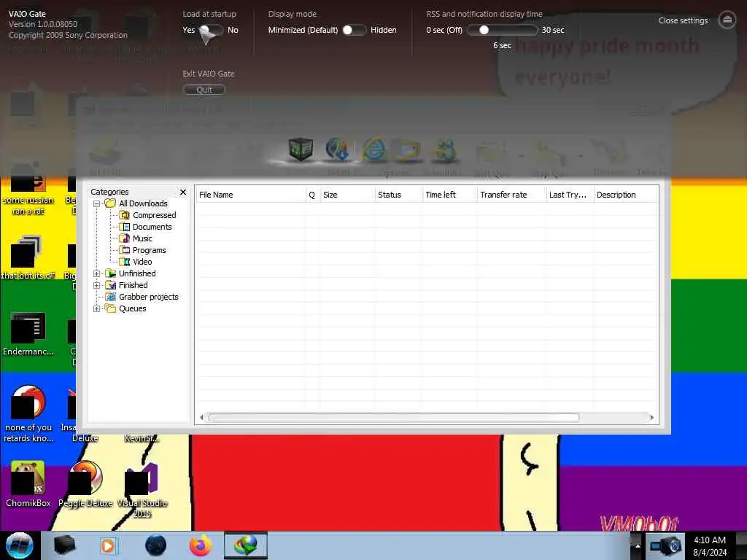
Task: Sort by the File Name column header
Action: coord(251,195)
